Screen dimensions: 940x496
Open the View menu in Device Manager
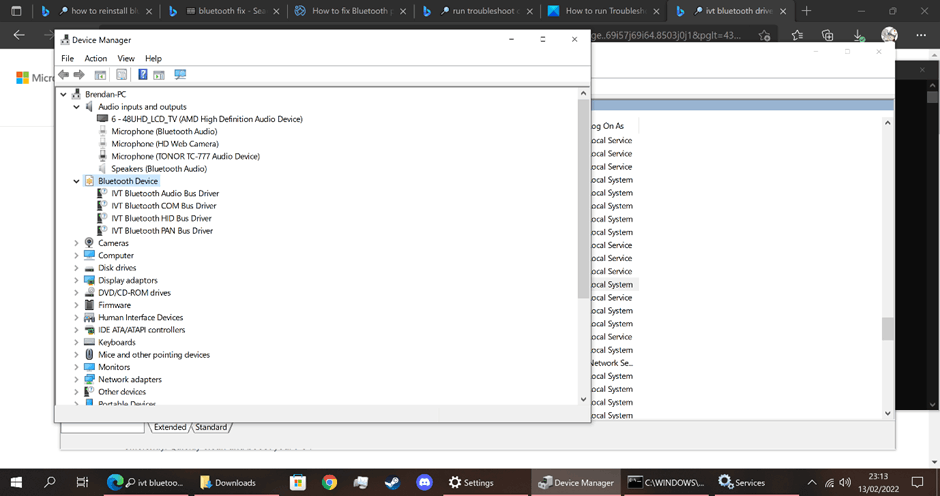[x=126, y=58]
